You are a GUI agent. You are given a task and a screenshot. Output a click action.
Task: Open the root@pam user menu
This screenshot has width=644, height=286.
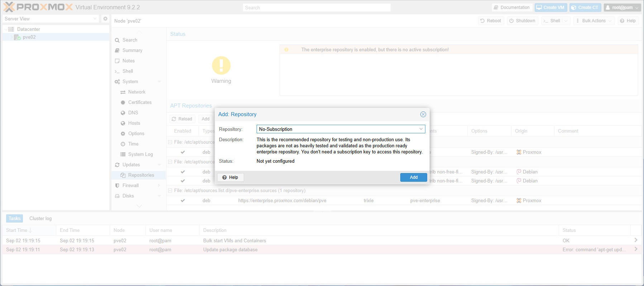point(622,8)
